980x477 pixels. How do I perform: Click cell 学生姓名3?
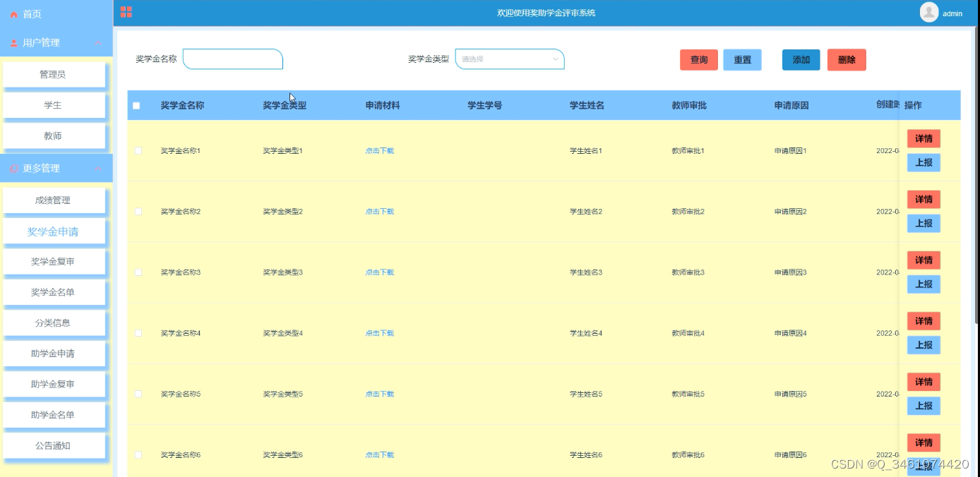[x=586, y=272]
